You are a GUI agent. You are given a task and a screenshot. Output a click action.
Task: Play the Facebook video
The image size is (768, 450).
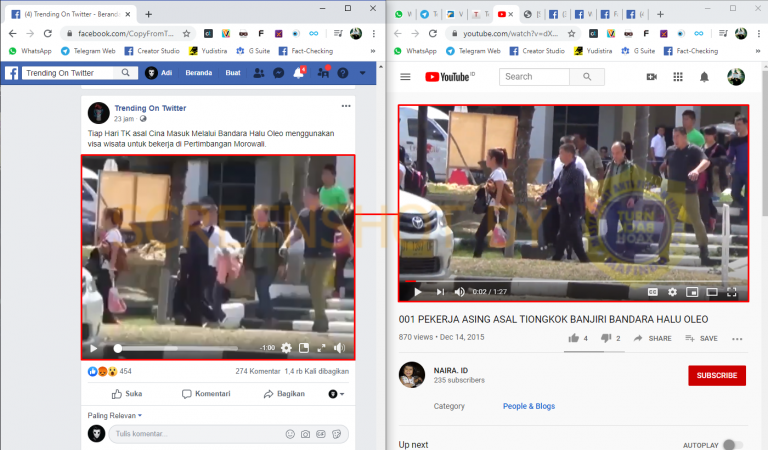(94, 348)
